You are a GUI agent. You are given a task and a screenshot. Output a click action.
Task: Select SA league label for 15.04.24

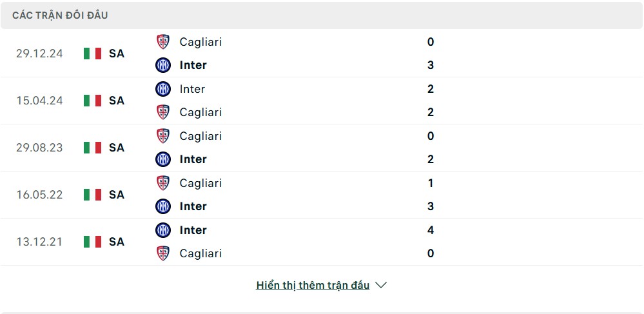click(117, 101)
